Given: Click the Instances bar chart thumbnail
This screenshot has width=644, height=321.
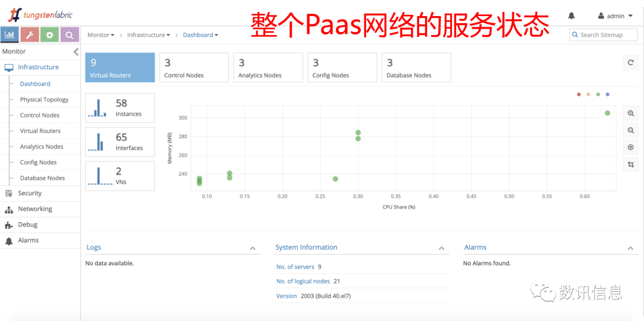Looking at the screenshot, I should (x=97, y=108).
